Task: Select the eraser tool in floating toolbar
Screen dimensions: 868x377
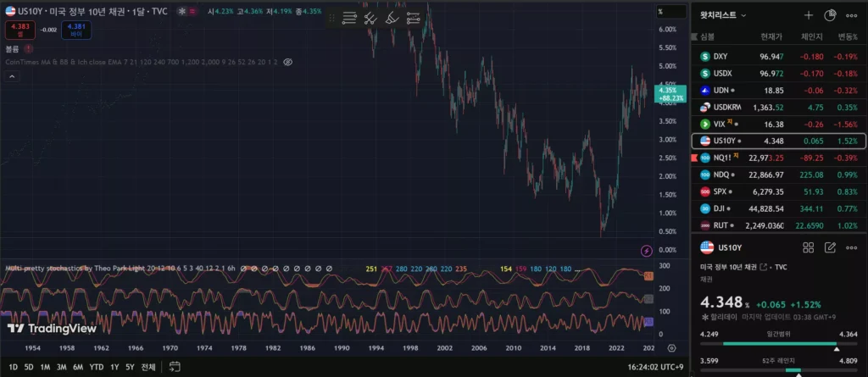Action: point(392,19)
